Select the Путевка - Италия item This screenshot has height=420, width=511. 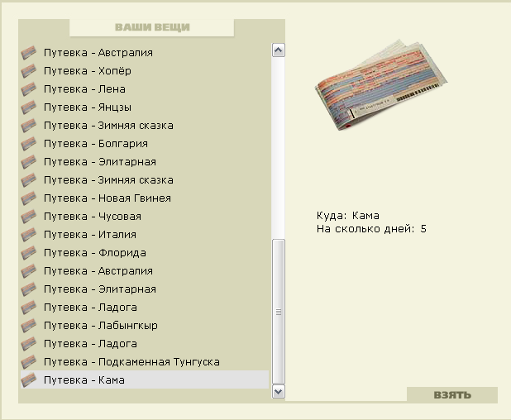click(x=90, y=235)
